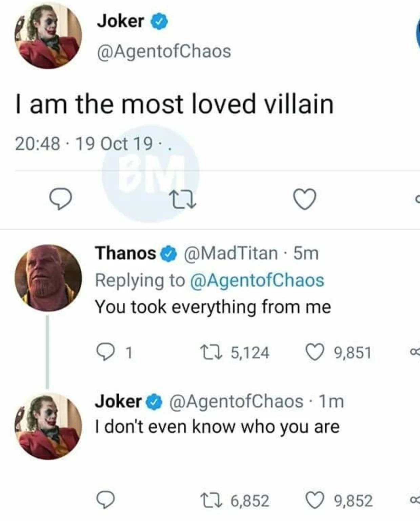Image resolution: width=420 pixels, height=528 pixels.
Task: Like the "I am the most loved villain" tweet
Action: 304,199
